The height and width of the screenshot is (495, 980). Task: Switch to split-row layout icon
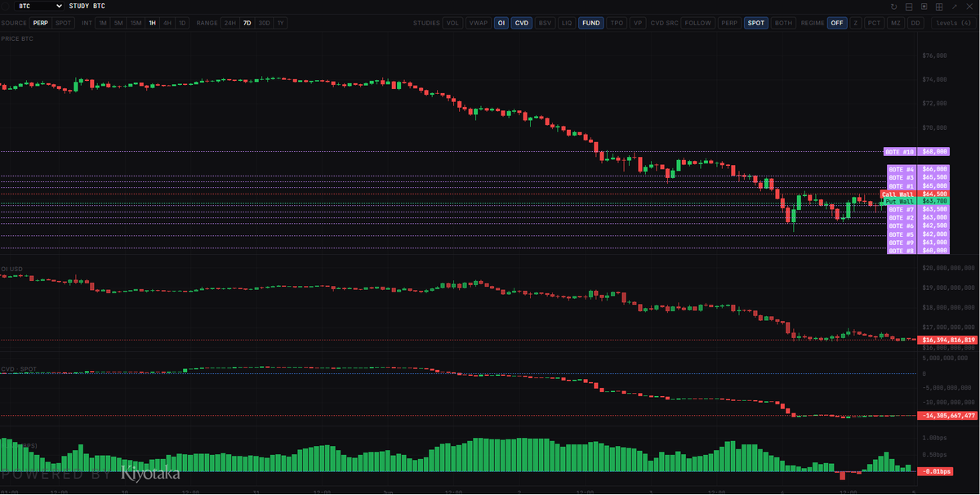pos(909,7)
